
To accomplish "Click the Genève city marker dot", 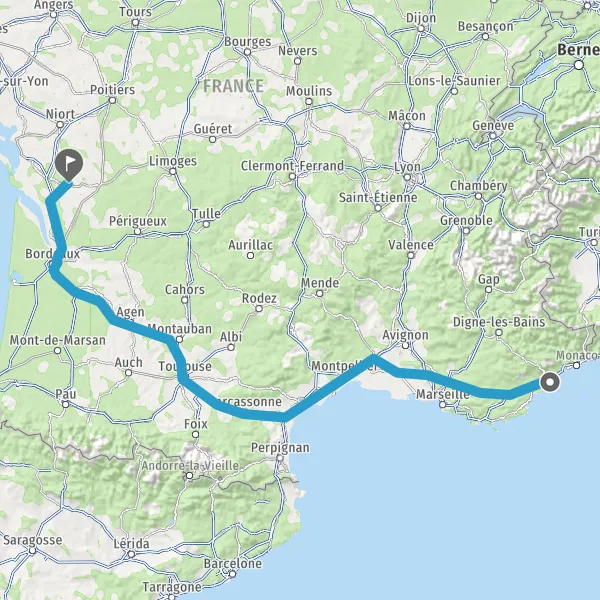I will pos(493,135).
